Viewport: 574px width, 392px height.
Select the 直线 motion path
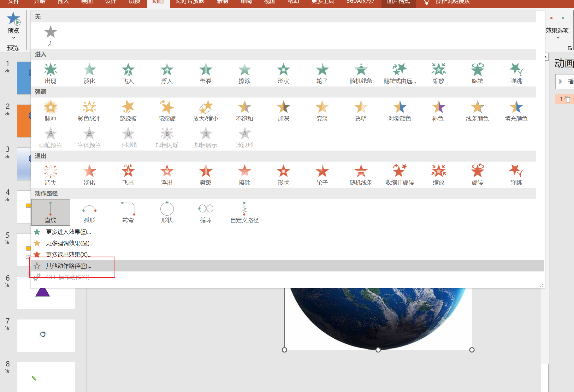click(50, 212)
